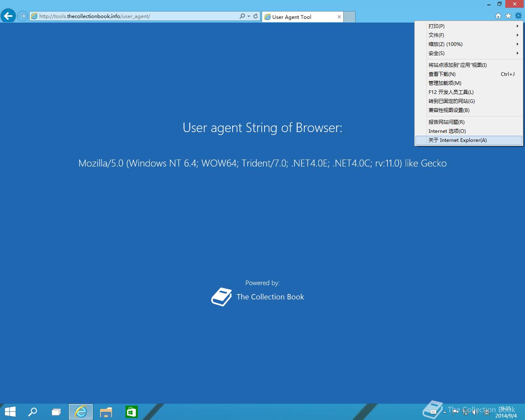
Task: Click The Collection Book link
Action: coord(270,297)
